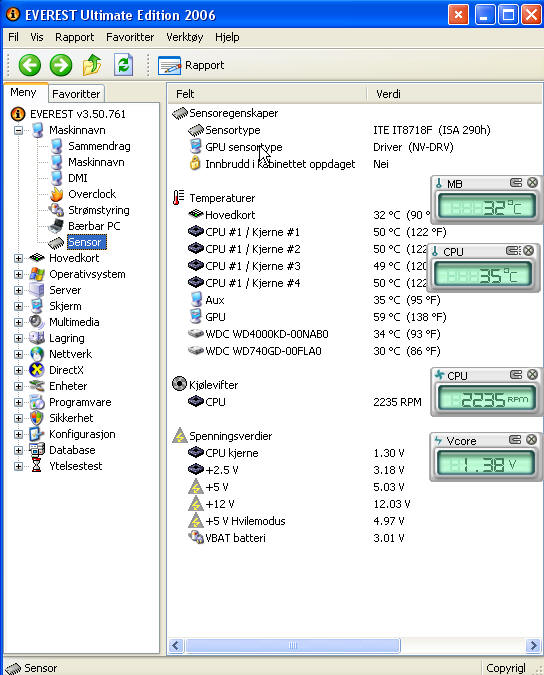The image size is (544, 675).
Task: Expand the Server tree node
Action: point(19,290)
